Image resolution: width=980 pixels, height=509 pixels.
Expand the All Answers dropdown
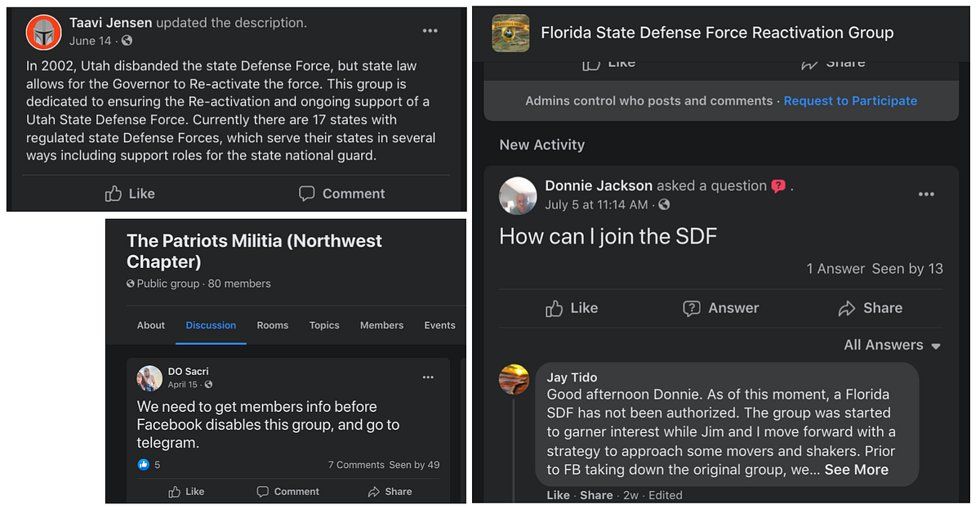pos(892,346)
